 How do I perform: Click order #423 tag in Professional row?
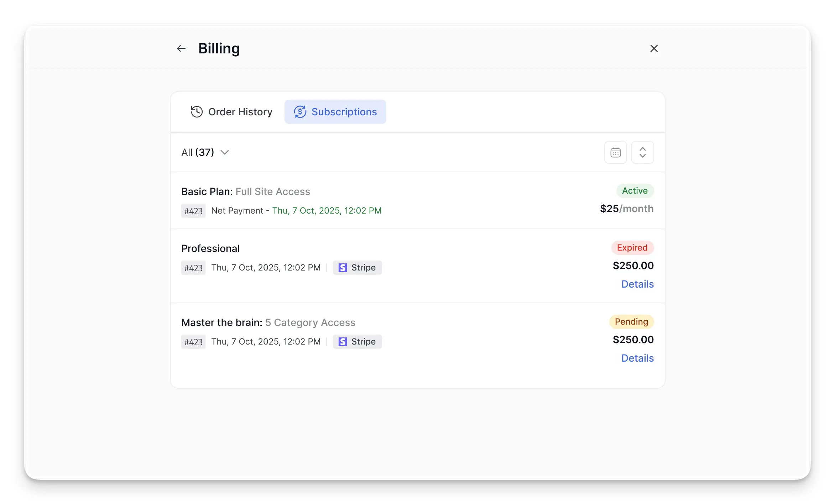[193, 268]
